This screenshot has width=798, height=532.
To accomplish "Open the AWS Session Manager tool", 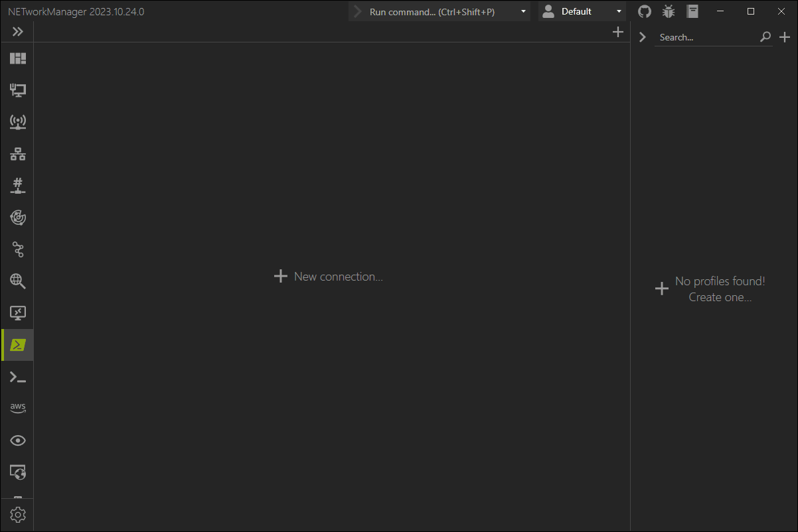I will 18,408.
